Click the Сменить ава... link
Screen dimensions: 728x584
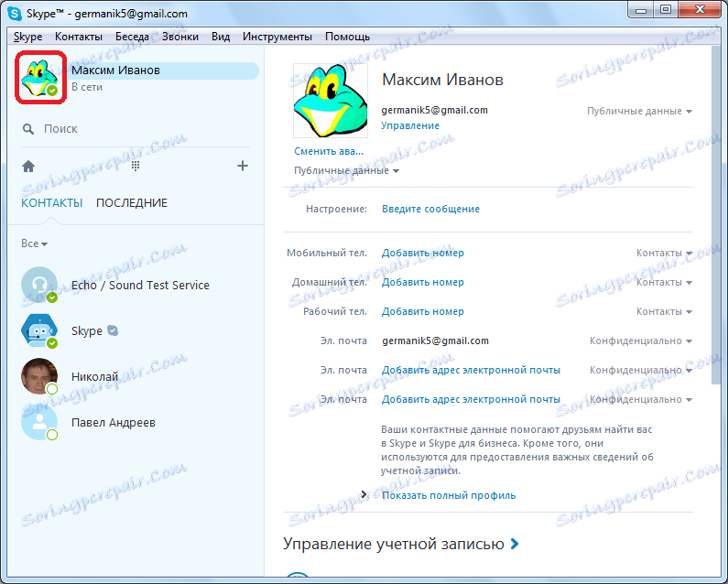click(x=329, y=151)
